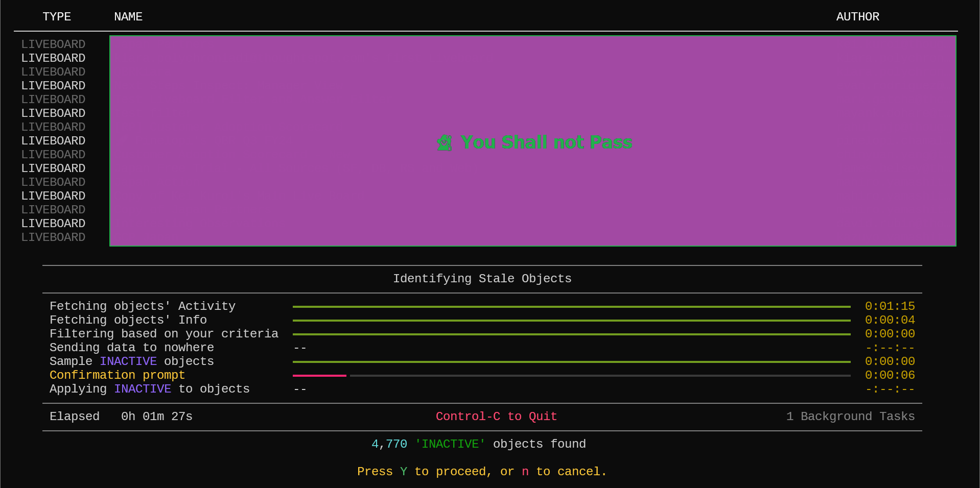Image resolution: width=980 pixels, height=488 pixels.
Task: Click the 'Fetching objects' Info' step label
Action: pyautogui.click(x=128, y=320)
